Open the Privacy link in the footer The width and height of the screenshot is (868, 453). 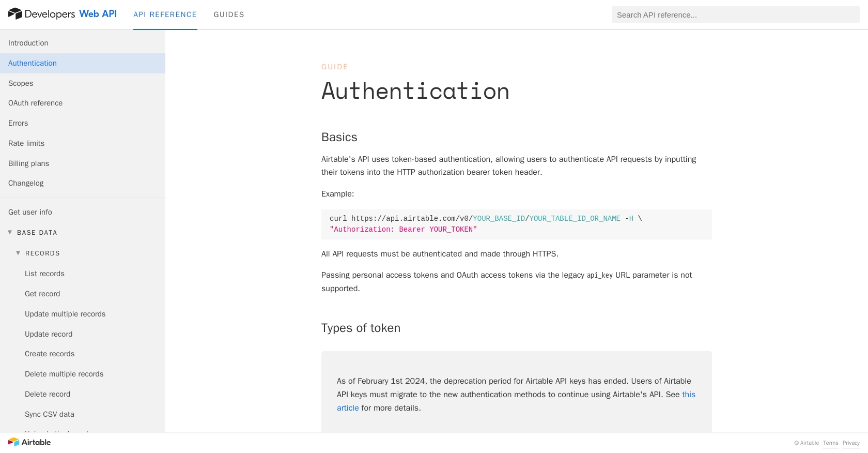click(x=851, y=443)
